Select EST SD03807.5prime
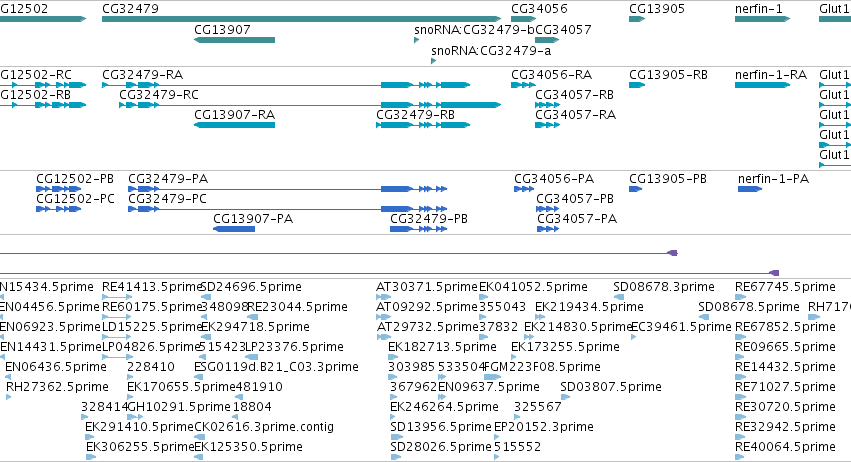 click(611, 387)
